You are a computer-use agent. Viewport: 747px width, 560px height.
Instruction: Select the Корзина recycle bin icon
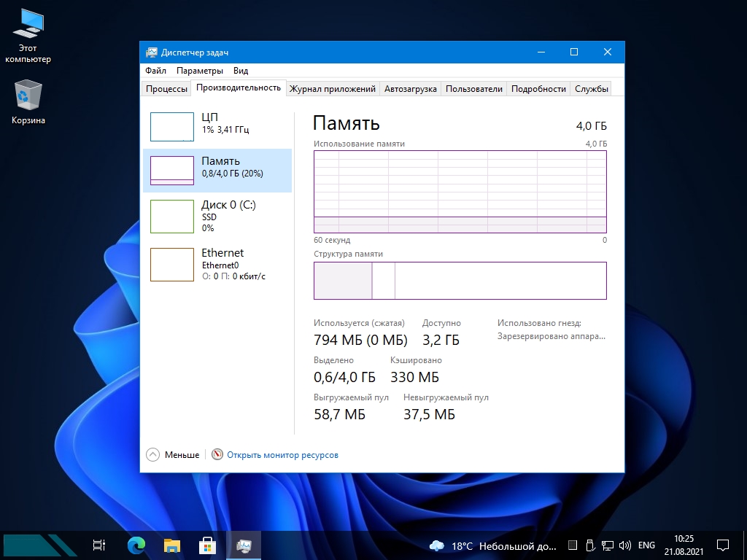[28, 102]
